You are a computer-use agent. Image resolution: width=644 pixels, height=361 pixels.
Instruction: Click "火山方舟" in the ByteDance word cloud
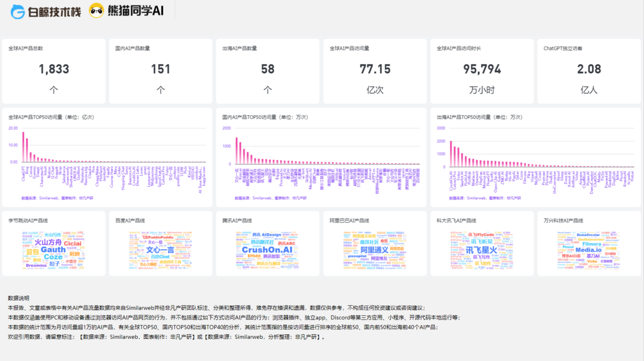click(x=49, y=242)
